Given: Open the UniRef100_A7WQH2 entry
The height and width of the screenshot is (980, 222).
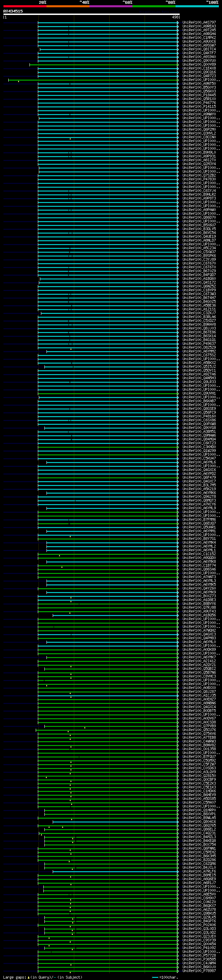Looking at the screenshot, I should click(x=199, y=630).
